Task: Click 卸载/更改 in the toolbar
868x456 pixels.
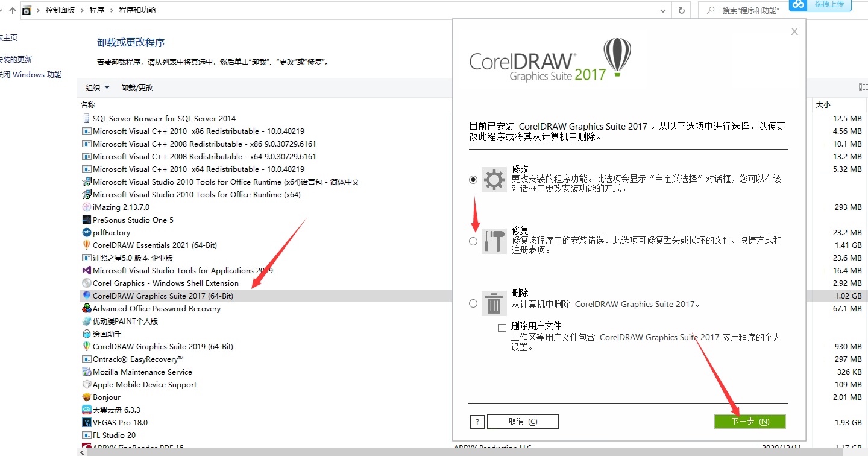Action: click(x=137, y=87)
